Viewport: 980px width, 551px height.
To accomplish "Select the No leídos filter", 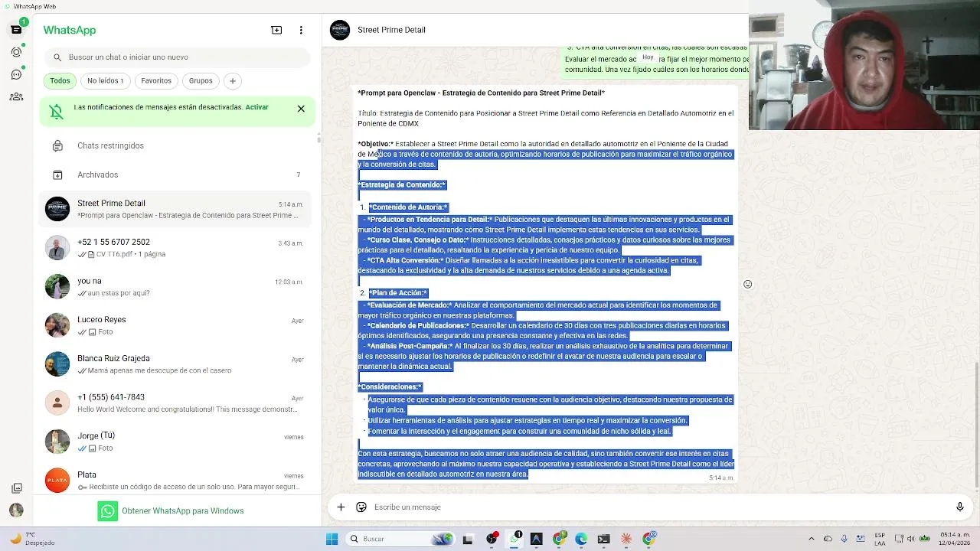I will tap(105, 80).
